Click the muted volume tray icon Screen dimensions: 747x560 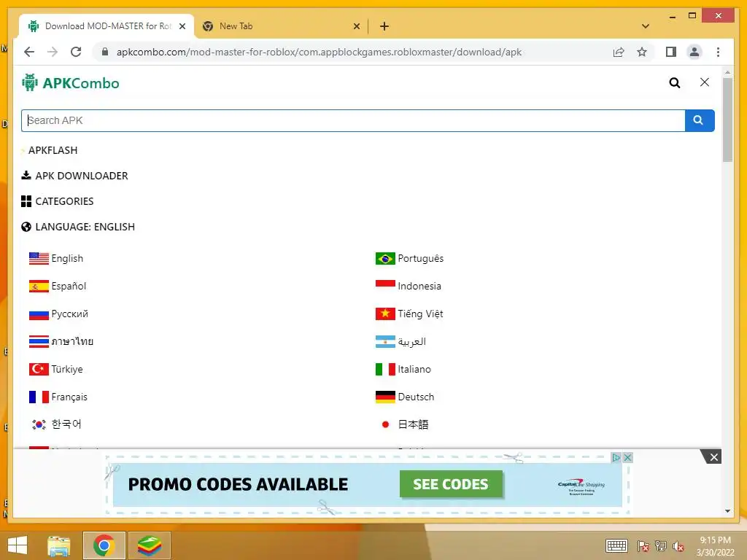(x=678, y=546)
